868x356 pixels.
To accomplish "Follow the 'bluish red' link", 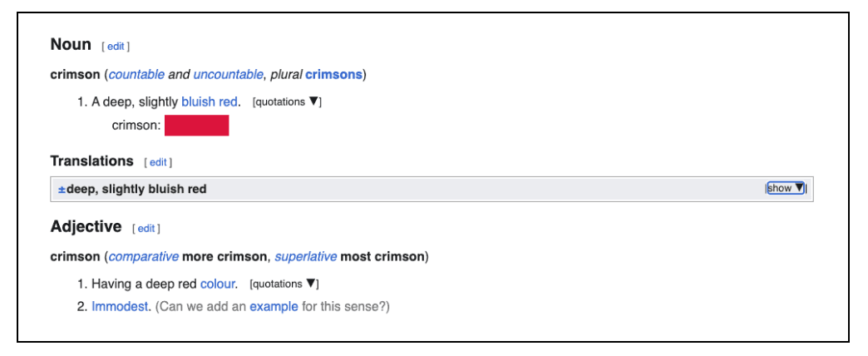I will [210, 101].
